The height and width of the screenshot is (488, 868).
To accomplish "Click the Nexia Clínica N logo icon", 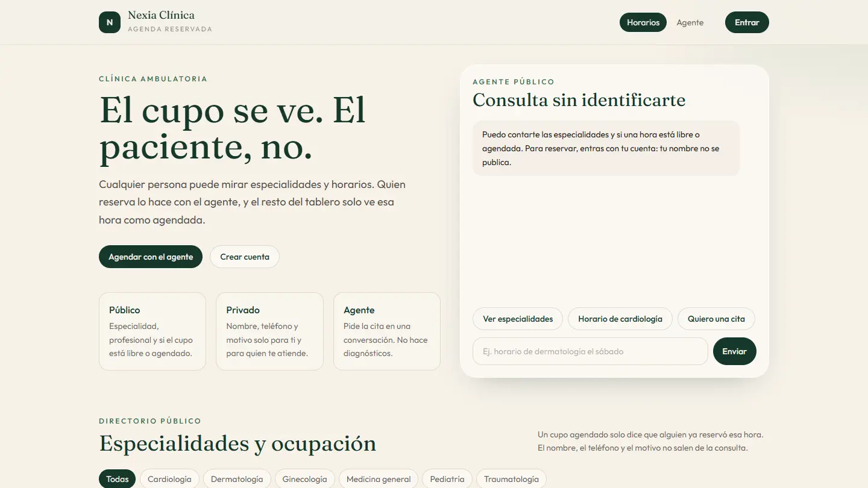I will tap(110, 22).
